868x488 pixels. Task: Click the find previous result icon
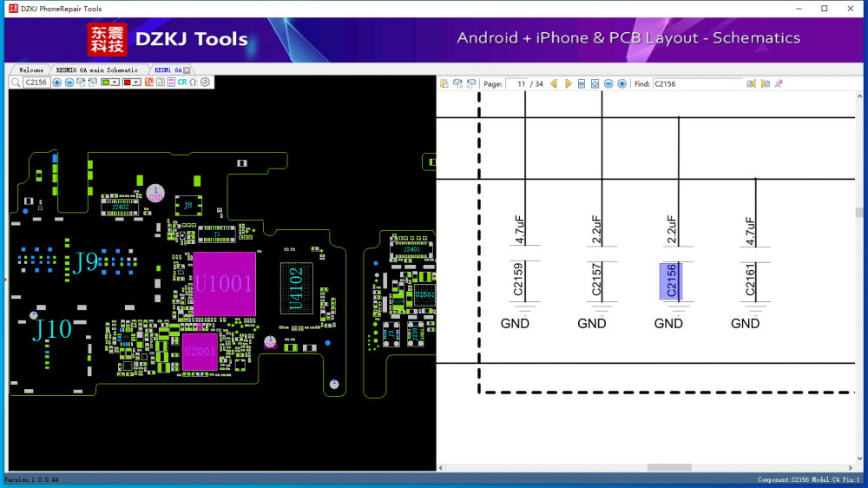click(x=752, y=84)
